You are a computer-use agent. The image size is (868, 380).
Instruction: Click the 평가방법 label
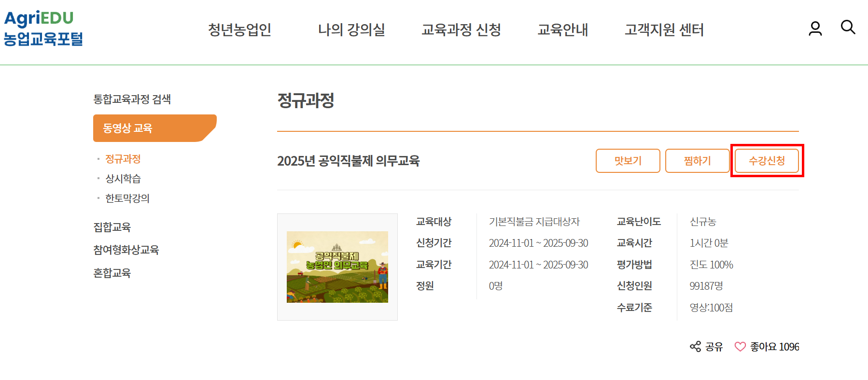(x=634, y=265)
